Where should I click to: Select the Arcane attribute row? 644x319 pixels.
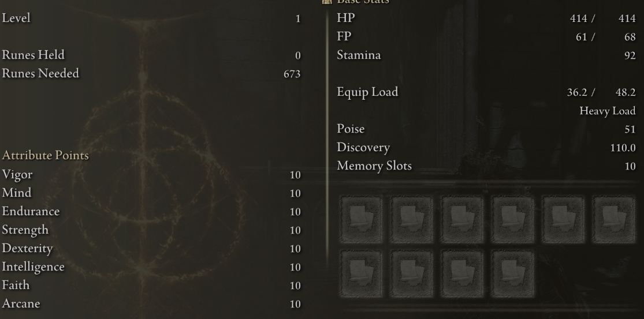(x=151, y=304)
